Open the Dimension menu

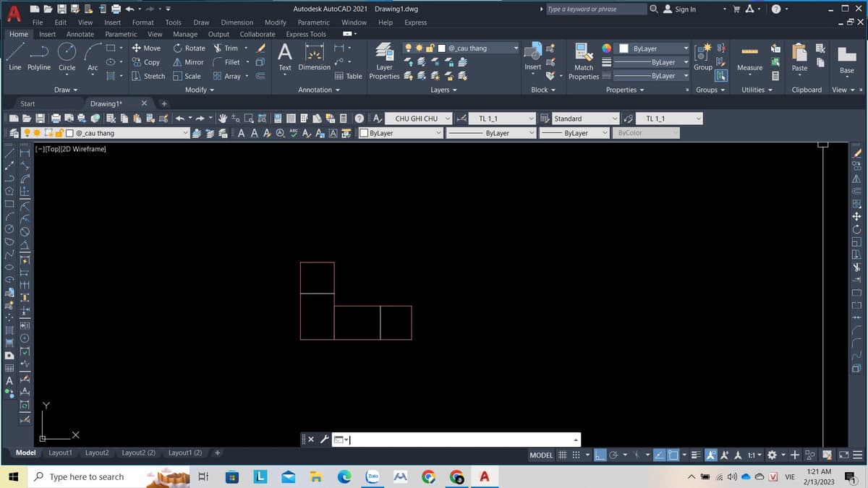point(237,22)
